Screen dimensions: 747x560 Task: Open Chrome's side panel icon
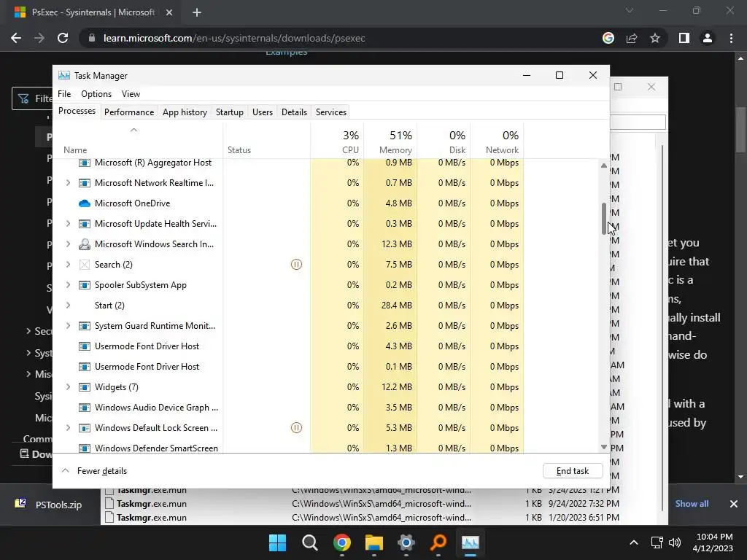684,38
